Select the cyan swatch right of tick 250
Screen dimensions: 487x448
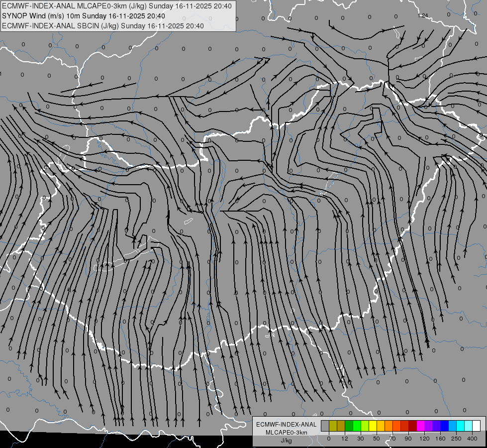click(x=461, y=426)
